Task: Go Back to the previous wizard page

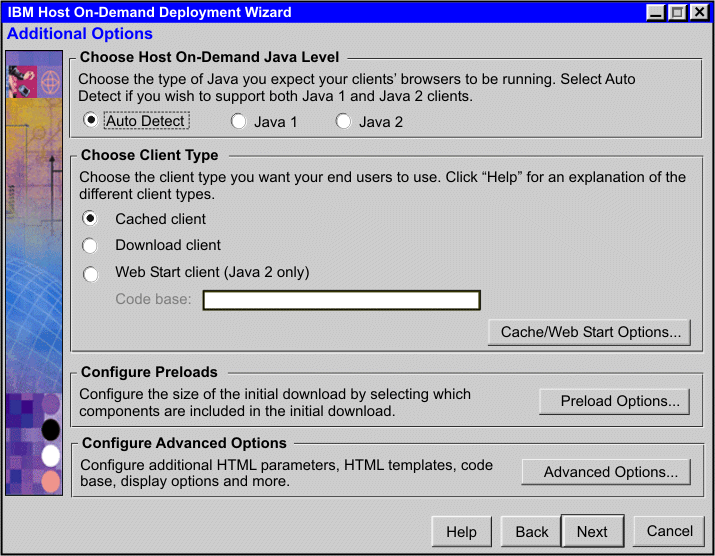Action: point(531,531)
